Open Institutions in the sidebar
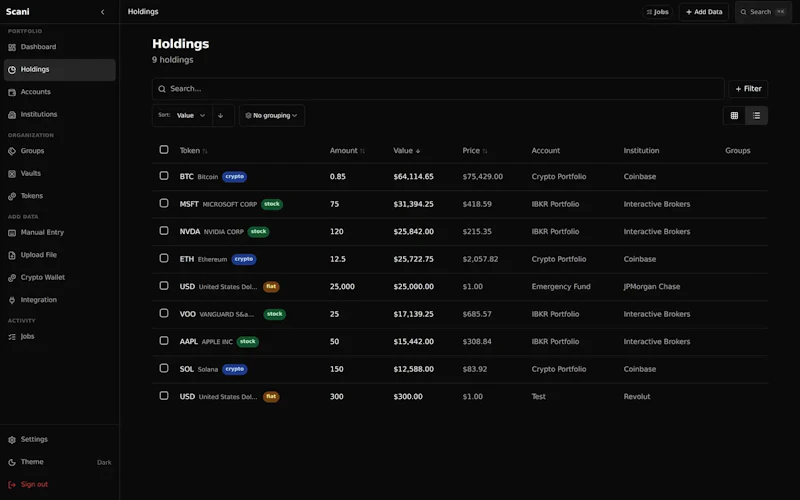 coord(60,114)
